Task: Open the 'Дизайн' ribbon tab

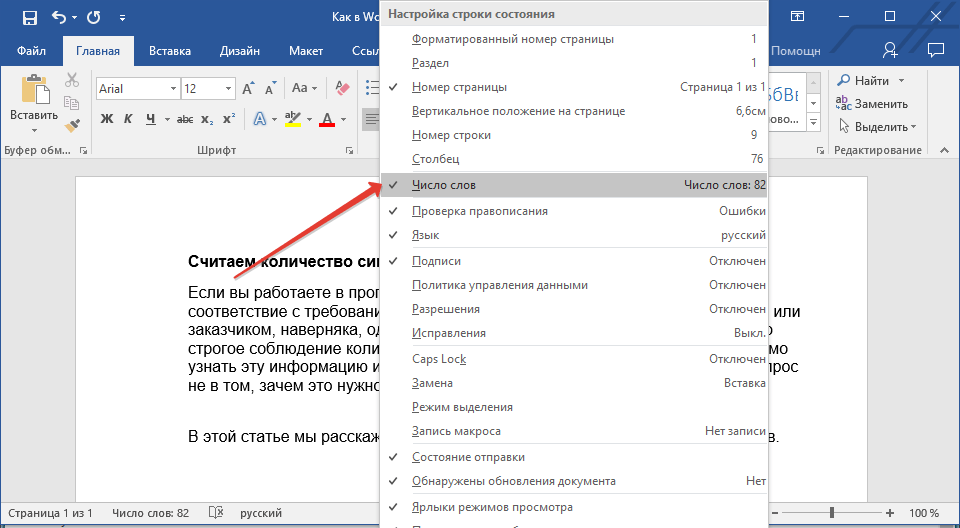Action: pyautogui.click(x=239, y=51)
